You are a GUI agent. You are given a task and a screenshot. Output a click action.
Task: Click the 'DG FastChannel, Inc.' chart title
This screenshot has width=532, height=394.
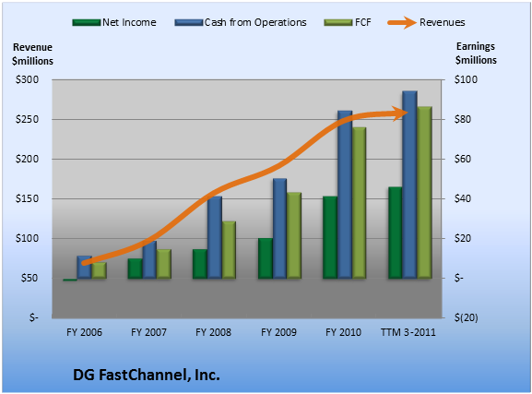[x=147, y=375]
